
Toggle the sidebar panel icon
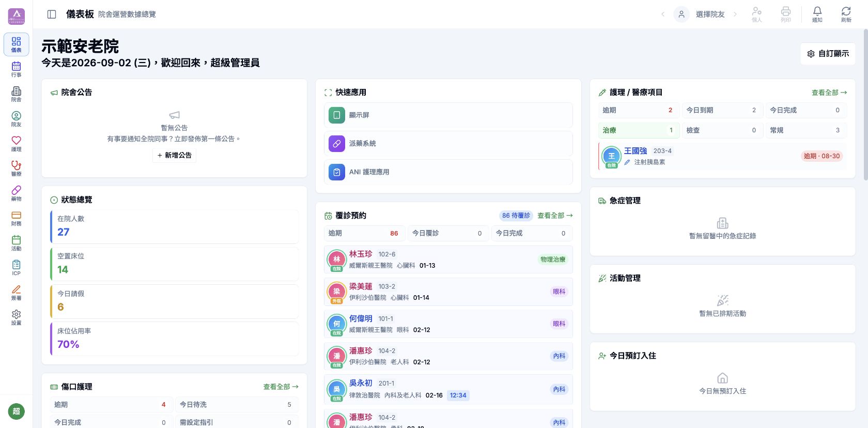tap(52, 14)
